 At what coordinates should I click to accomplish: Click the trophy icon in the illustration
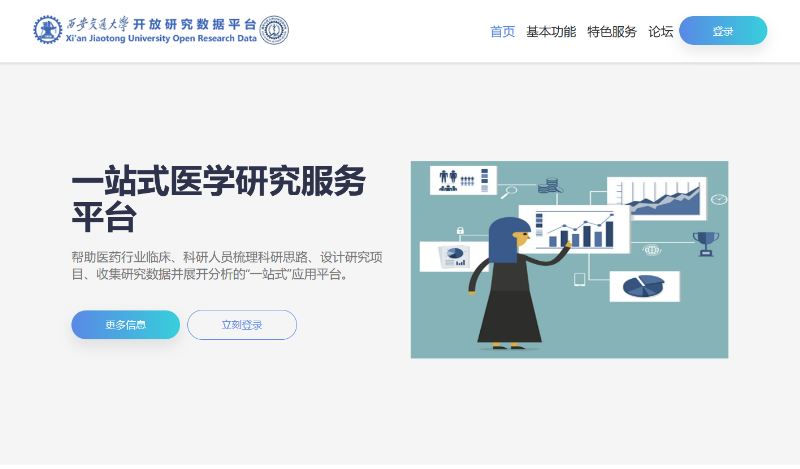(x=706, y=242)
